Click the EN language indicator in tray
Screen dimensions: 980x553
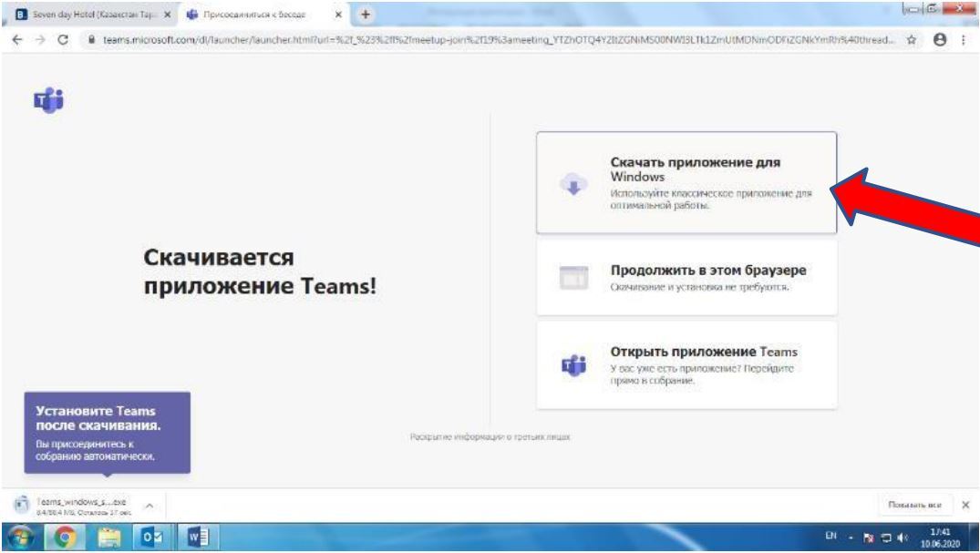point(830,536)
